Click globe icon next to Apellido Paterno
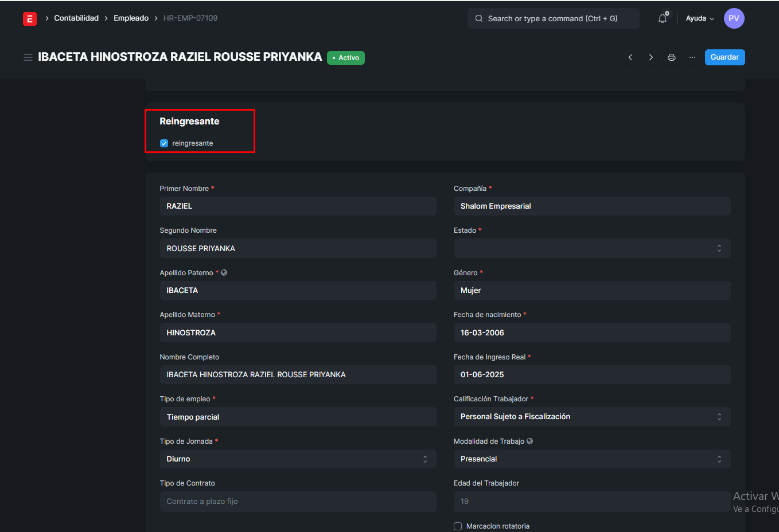779x532 pixels. [x=224, y=273]
